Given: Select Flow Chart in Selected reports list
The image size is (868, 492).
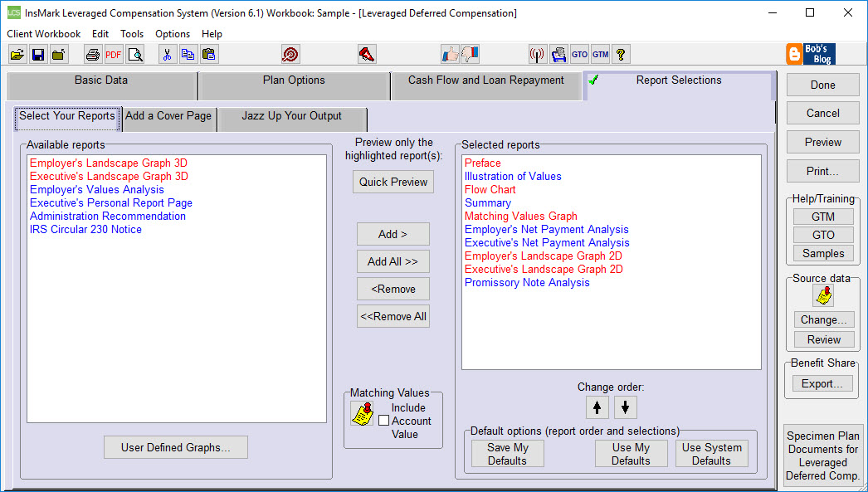Looking at the screenshot, I should click(x=490, y=189).
